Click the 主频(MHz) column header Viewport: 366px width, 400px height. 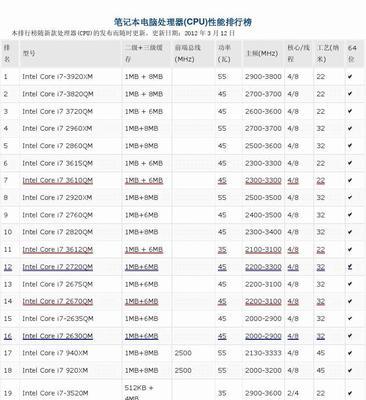coord(262,53)
